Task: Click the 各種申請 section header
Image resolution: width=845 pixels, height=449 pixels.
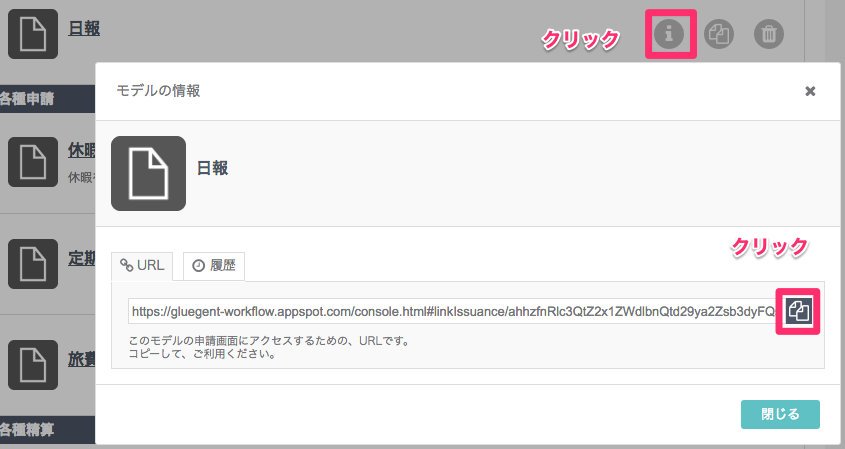Action: [47, 99]
